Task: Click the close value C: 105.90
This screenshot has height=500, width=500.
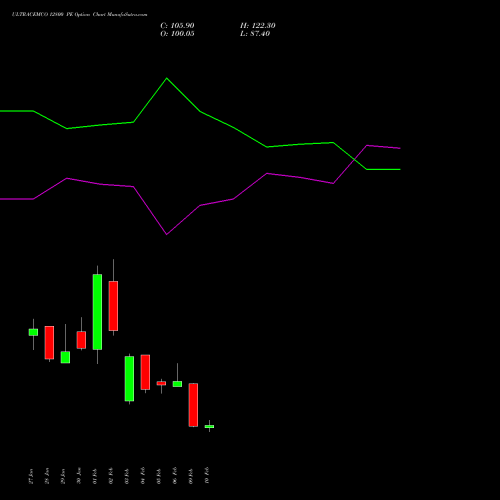Action: point(177,26)
